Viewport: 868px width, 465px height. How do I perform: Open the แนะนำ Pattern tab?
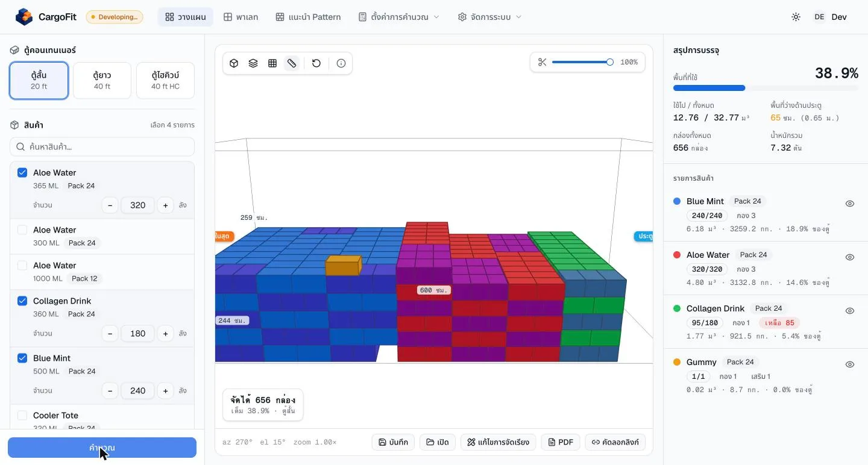coord(308,17)
